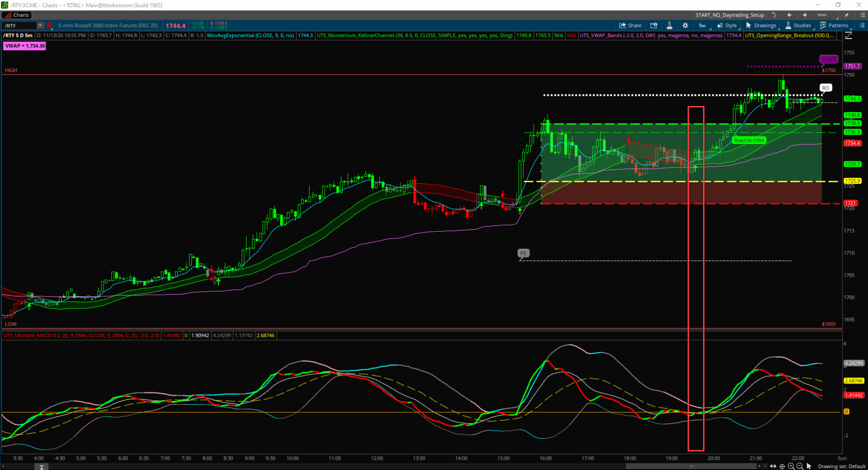Open the 5m timeframe dropdown
This screenshot has height=470, width=868.
pos(702,26)
